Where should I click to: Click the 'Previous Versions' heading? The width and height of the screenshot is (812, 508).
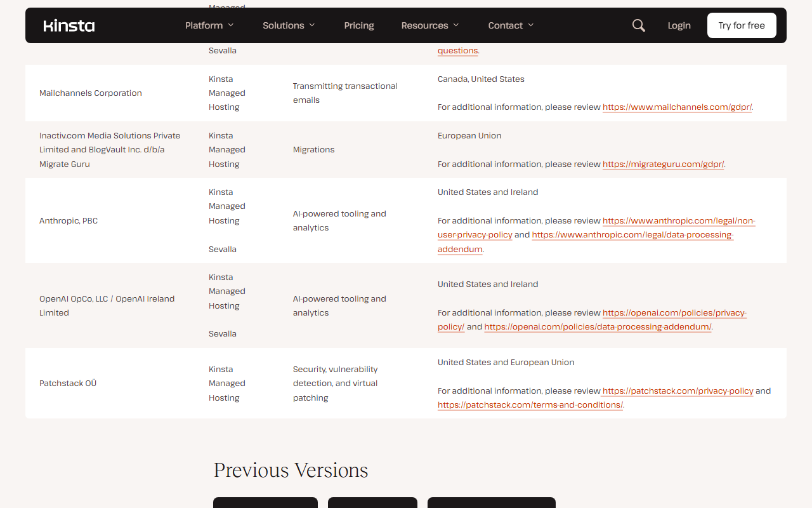click(x=291, y=470)
